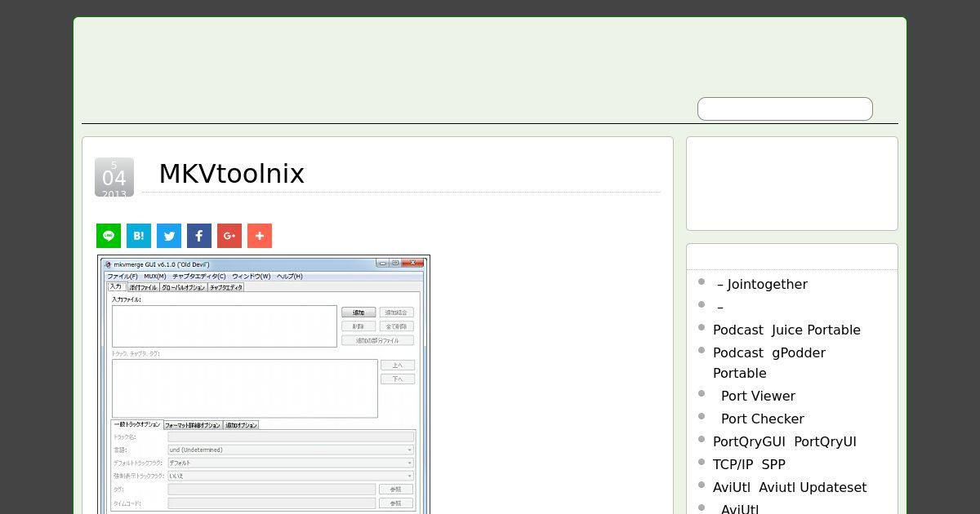Click the input files list box in screenshot
Image resolution: width=980 pixels, height=514 pixels.
225,326
